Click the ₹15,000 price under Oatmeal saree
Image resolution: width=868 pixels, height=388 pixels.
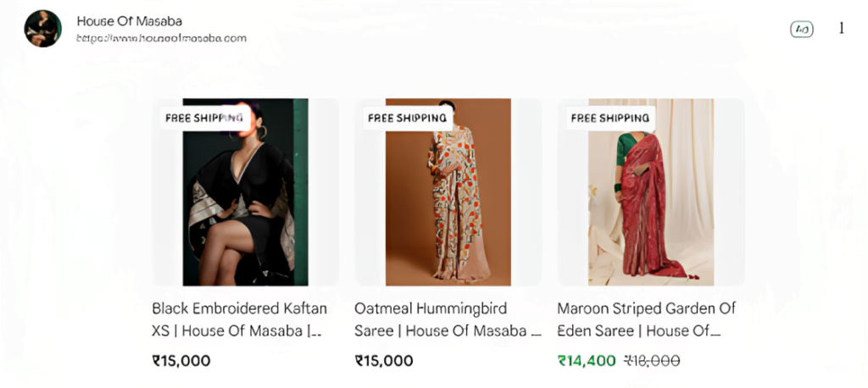click(x=384, y=361)
